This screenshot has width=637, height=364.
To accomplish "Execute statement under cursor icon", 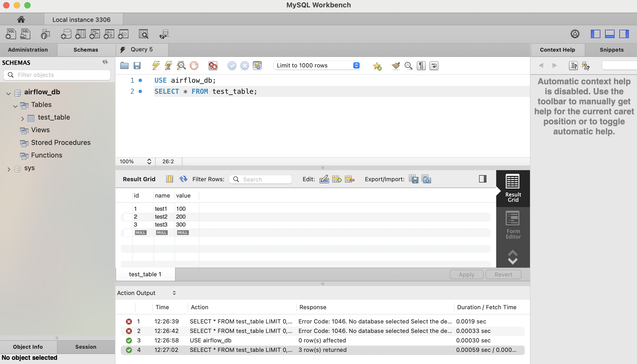I will (168, 66).
